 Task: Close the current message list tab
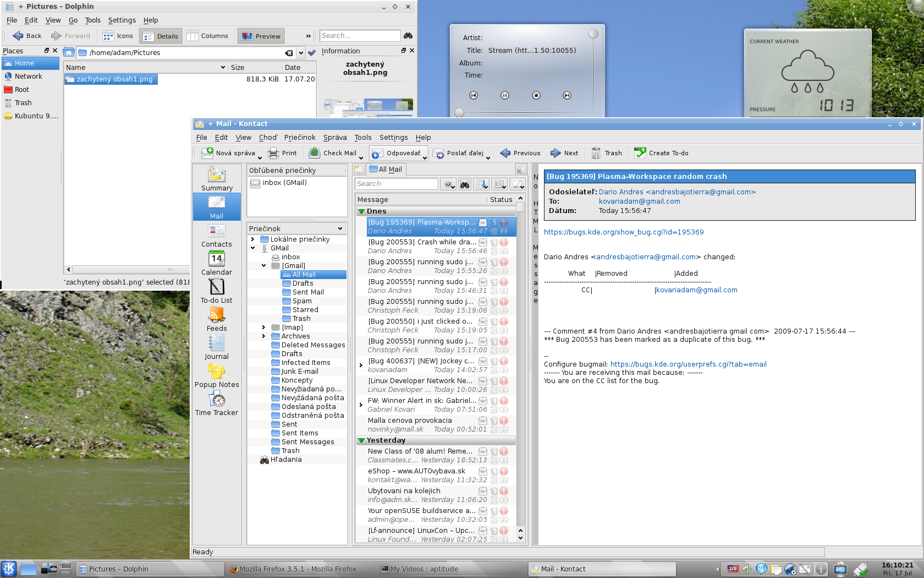(521, 170)
